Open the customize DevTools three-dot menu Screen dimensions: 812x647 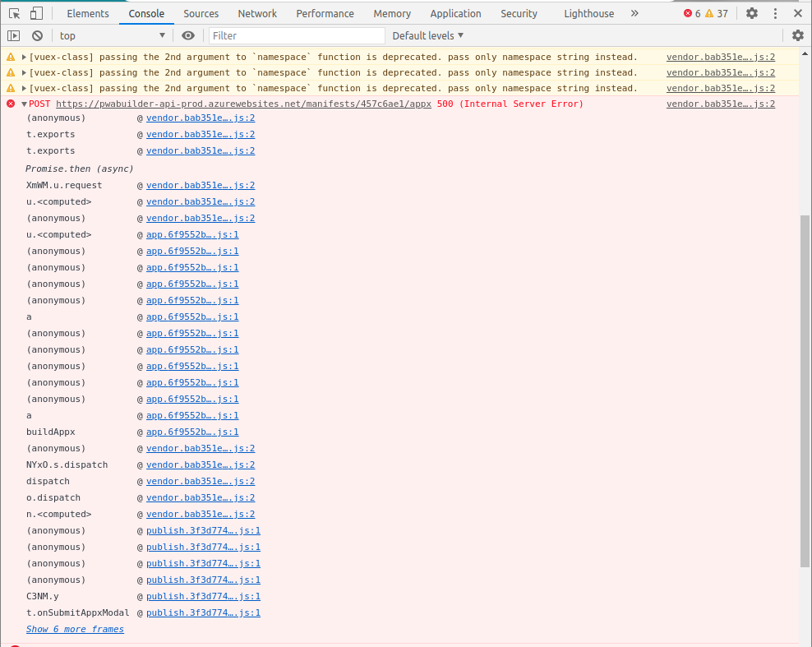pos(775,13)
